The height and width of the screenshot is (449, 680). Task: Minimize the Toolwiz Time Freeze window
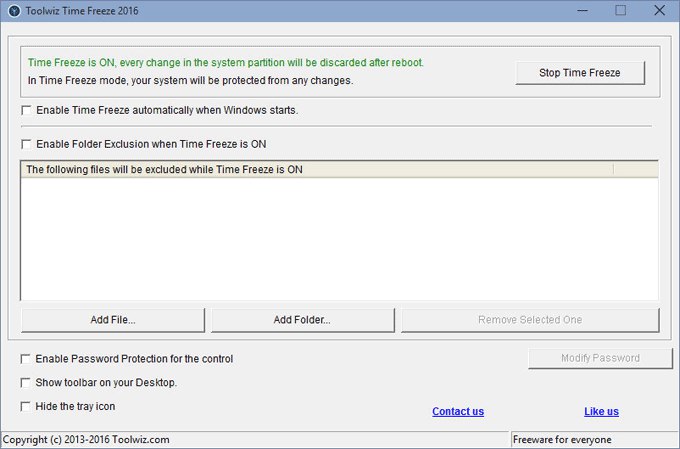pyautogui.click(x=582, y=10)
